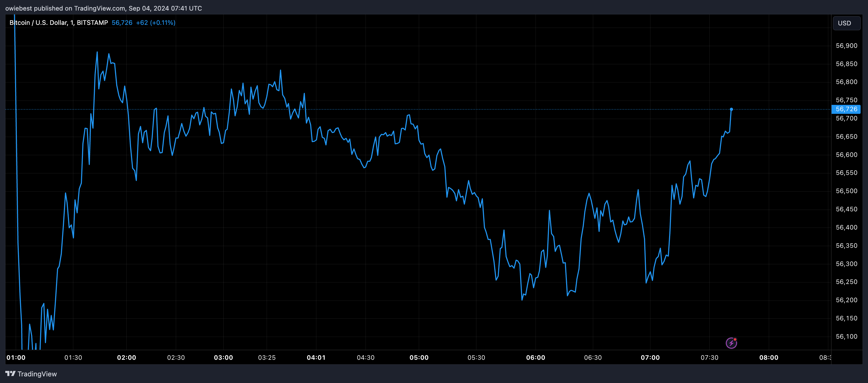Image resolution: width=868 pixels, height=383 pixels.
Task: Click the Bitcoin / U.S. Dollar symbol title
Action: 59,22
